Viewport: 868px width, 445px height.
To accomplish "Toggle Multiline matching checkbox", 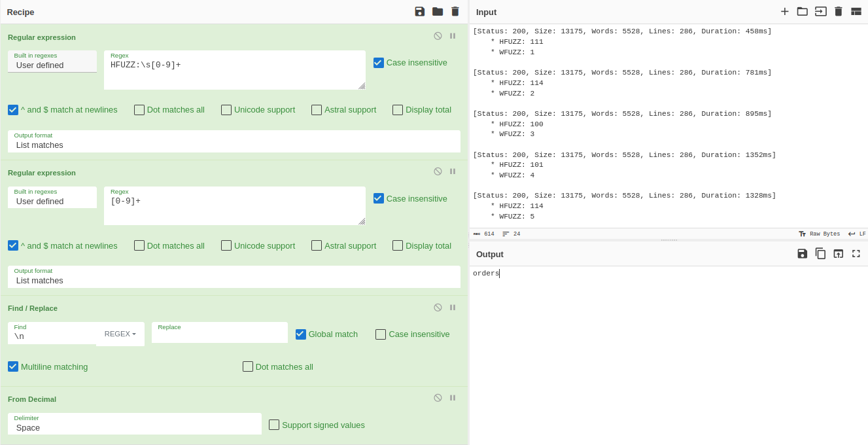I will coord(13,366).
